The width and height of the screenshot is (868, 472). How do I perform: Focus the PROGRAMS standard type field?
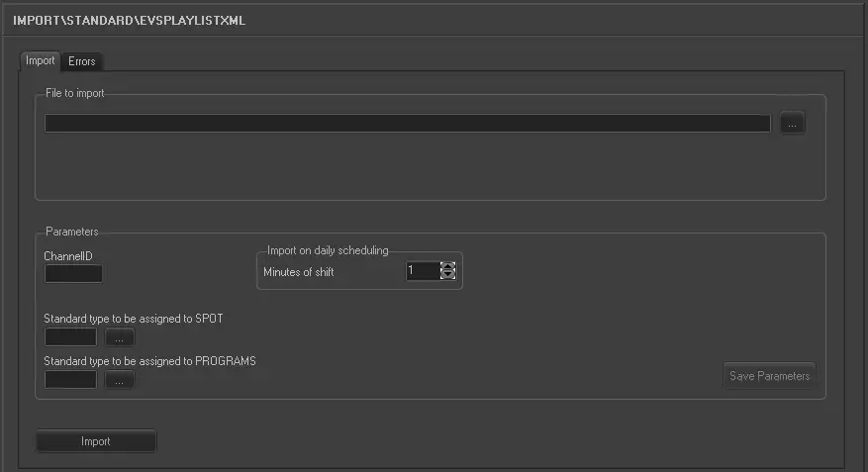tap(70, 380)
